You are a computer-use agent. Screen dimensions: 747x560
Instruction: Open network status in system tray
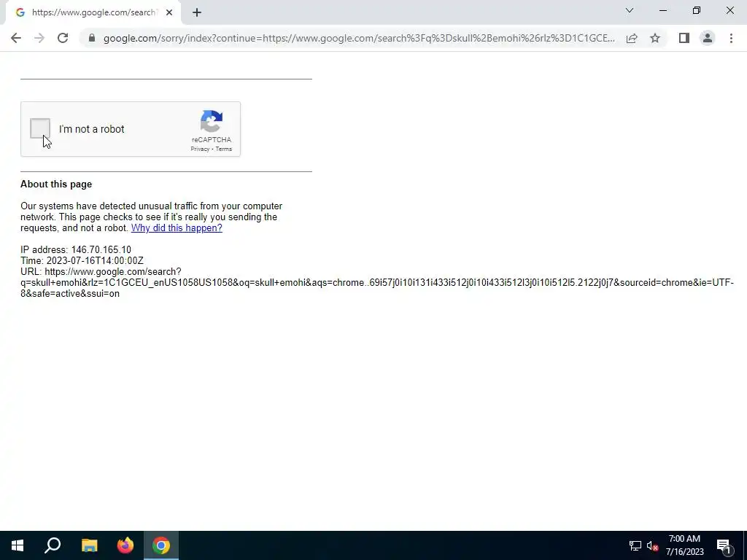(635, 545)
